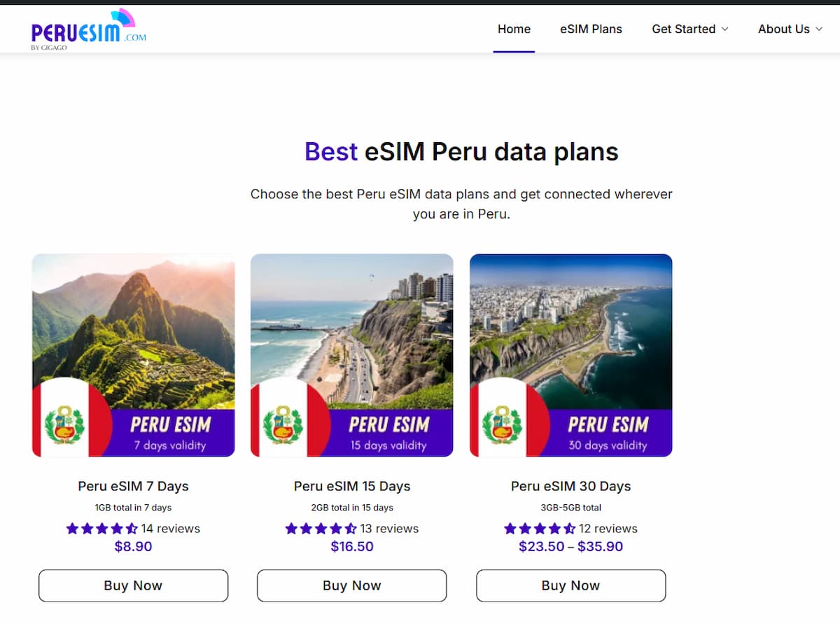Select the star rating under Peru eSIM 15 Days

pos(320,529)
